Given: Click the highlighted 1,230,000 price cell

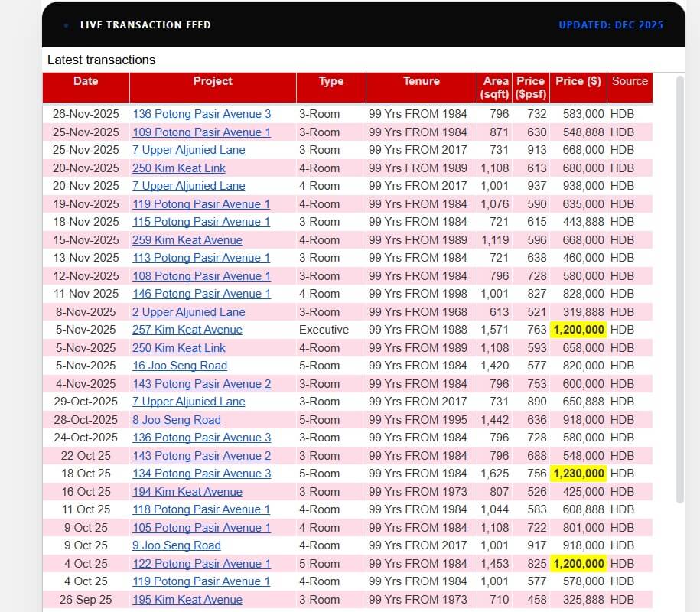Looking at the screenshot, I should coord(578,474).
